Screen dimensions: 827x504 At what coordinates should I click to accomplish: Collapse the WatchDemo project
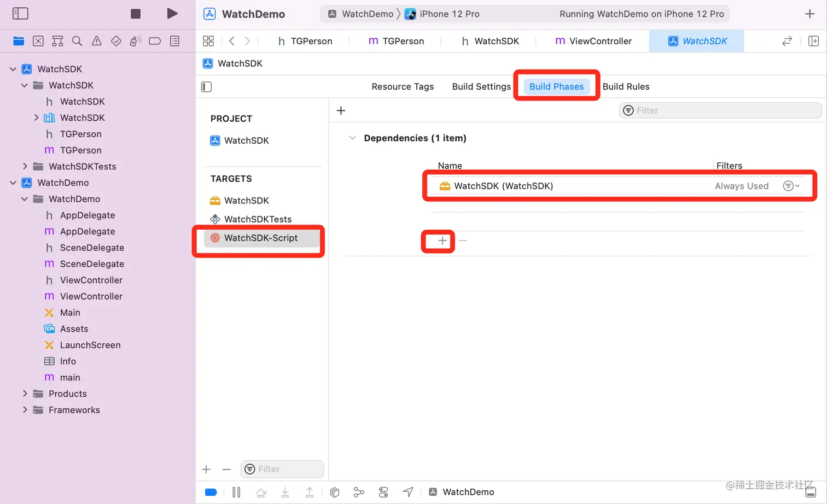[x=13, y=183]
